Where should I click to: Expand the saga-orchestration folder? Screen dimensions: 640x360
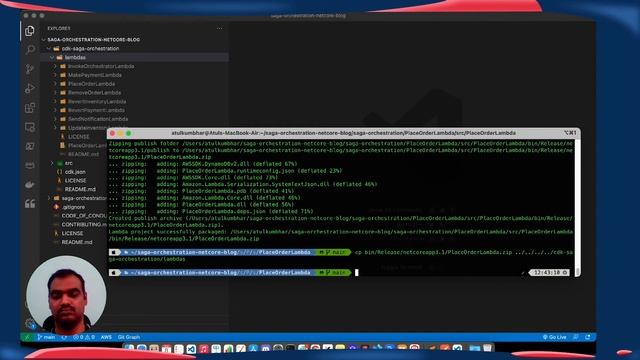[49, 198]
